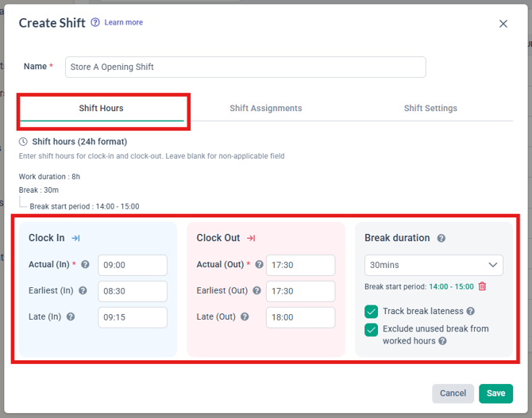
Task: Show help for Earliest (Out)
Action: pos(256,290)
